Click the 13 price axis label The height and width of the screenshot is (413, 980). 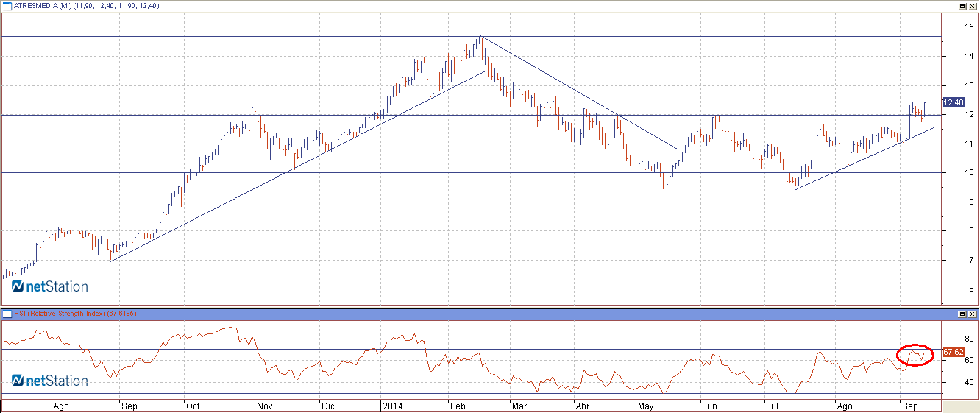pos(969,85)
